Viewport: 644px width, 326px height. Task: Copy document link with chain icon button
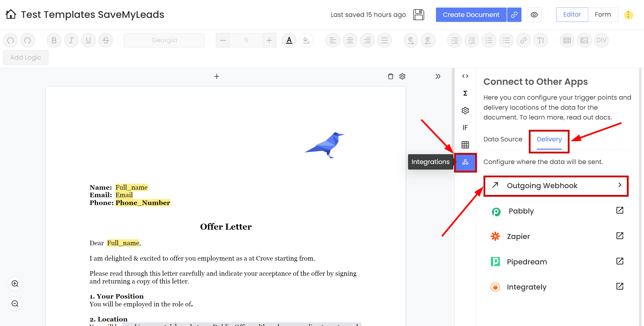coord(514,15)
